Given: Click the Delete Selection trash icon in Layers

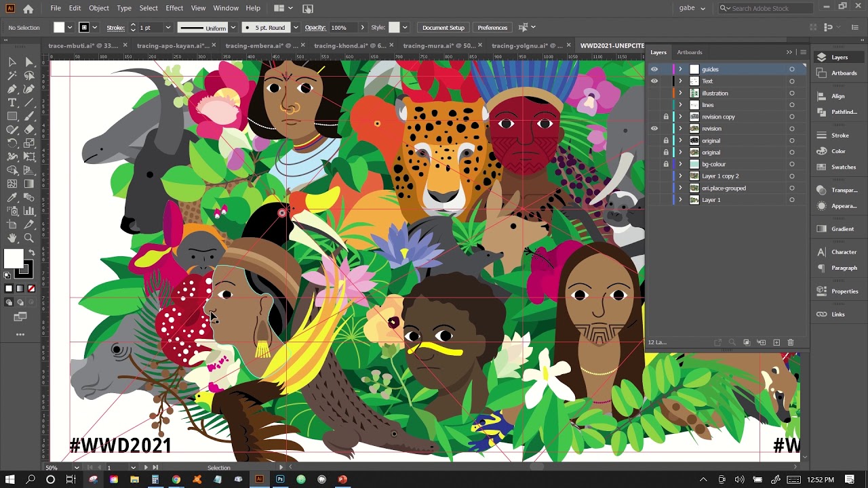Looking at the screenshot, I should (x=791, y=342).
